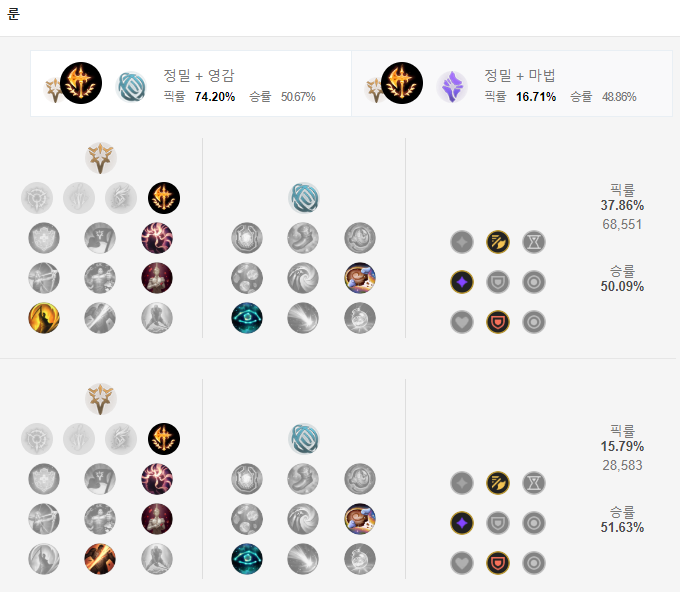The image size is (680, 592).
Task: Click the Cosmic Insight eye rune, first build
Action: click(247, 318)
